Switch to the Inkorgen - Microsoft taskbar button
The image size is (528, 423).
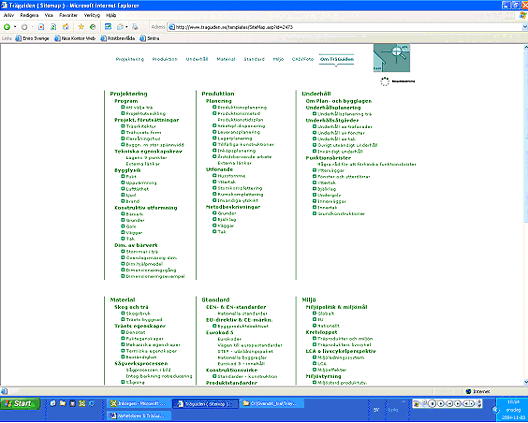pyautogui.click(x=138, y=403)
